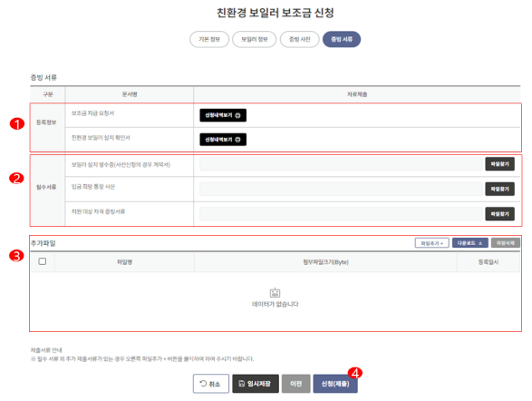The width and height of the screenshot is (532, 401).
Task: Switch to the 기본 정보 tab
Action: point(209,39)
